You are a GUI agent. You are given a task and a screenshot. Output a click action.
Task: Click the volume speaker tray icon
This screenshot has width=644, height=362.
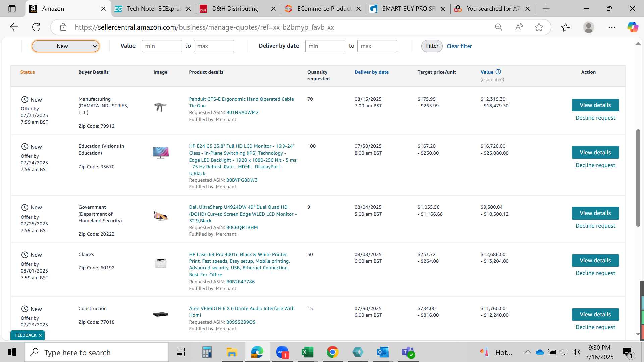click(576, 352)
